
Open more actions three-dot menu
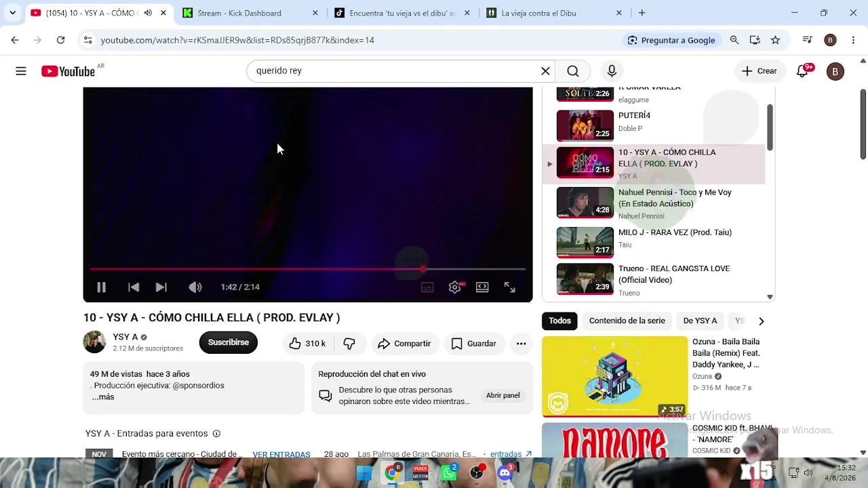tap(521, 344)
